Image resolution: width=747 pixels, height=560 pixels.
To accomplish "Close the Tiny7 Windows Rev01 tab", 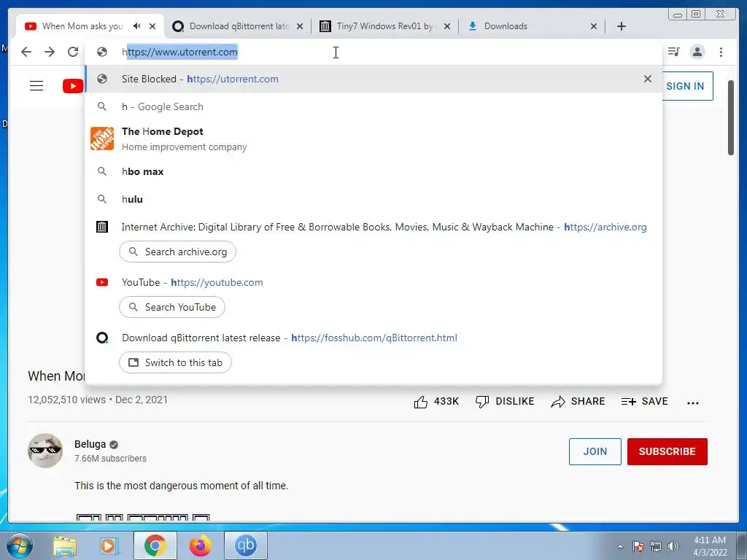I will (x=447, y=26).
